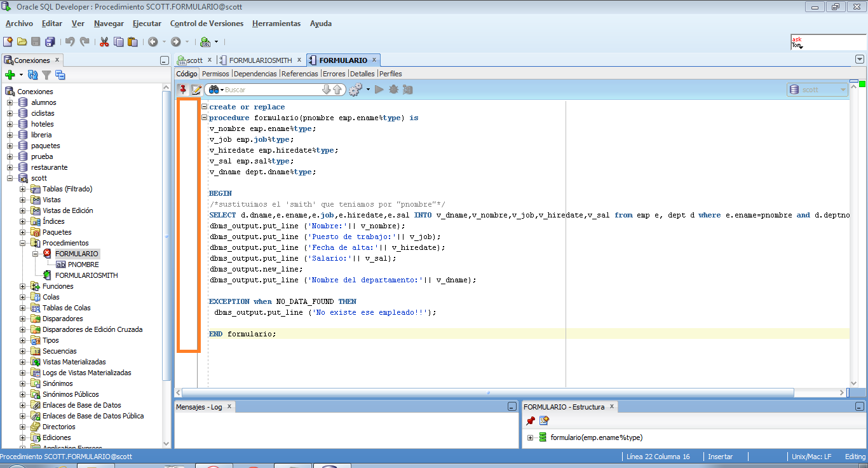Toggle the pin to freeze the editor view
Viewport: 868px width, 468px height.
point(182,89)
